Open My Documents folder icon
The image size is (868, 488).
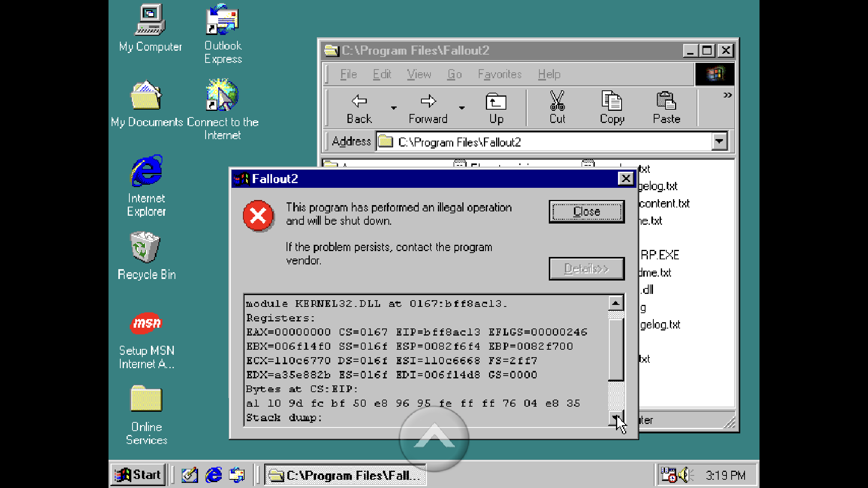pyautogui.click(x=147, y=104)
